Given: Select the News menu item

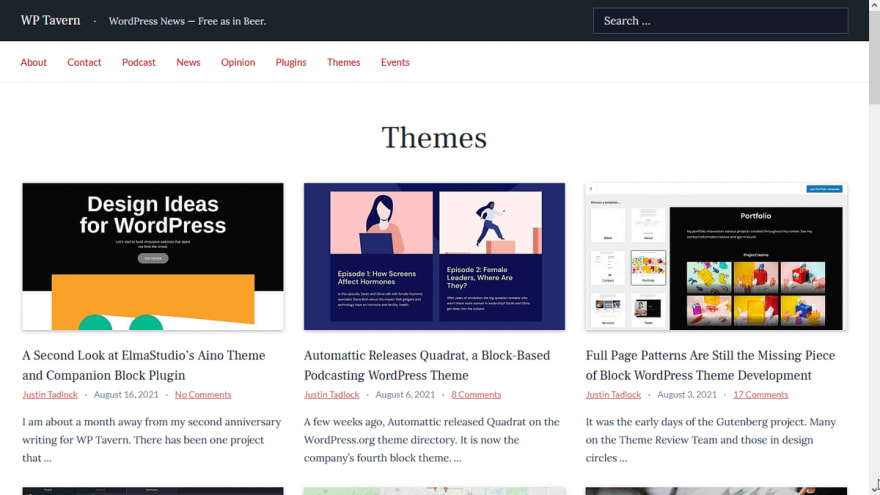Looking at the screenshot, I should (x=188, y=62).
